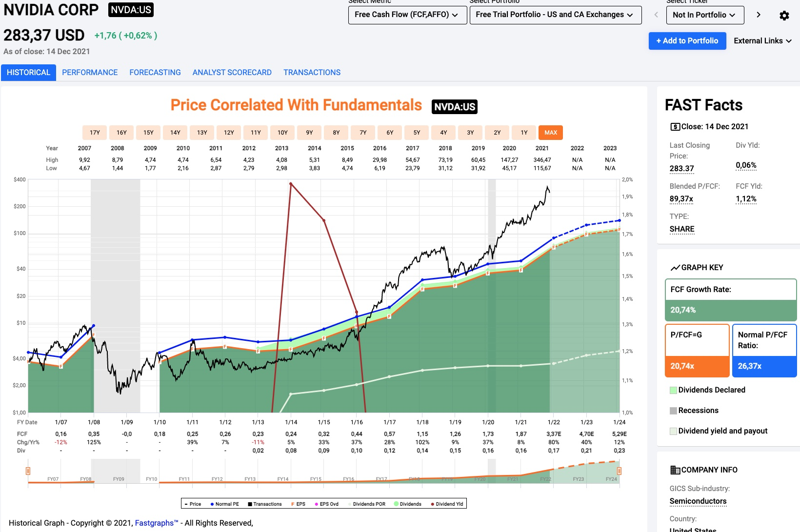This screenshot has width=800, height=532.
Task: Click the Close date dollar icon
Action: (x=675, y=127)
